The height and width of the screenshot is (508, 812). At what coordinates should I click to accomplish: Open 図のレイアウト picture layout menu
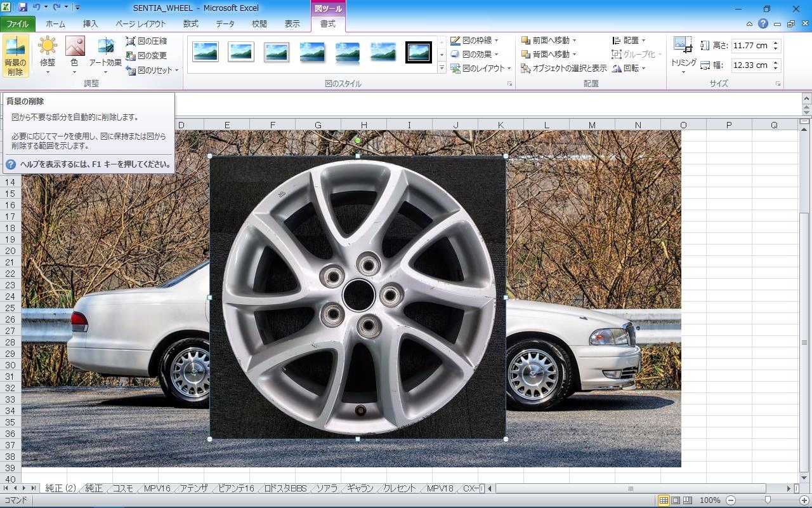tap(481, 68)
